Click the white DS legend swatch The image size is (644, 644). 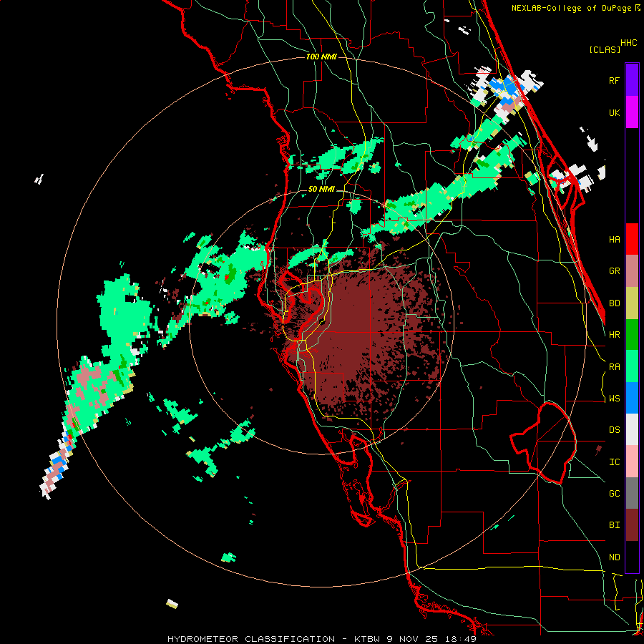click(632, 429)
